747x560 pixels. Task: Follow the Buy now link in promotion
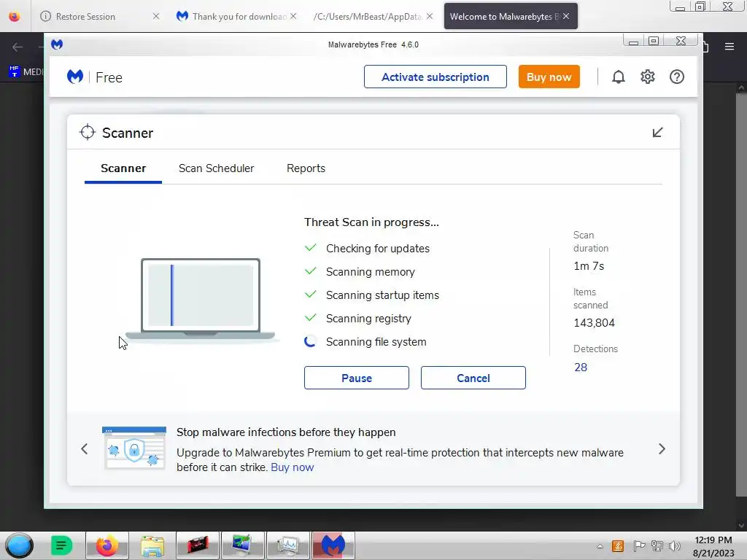tap(292, 467)
